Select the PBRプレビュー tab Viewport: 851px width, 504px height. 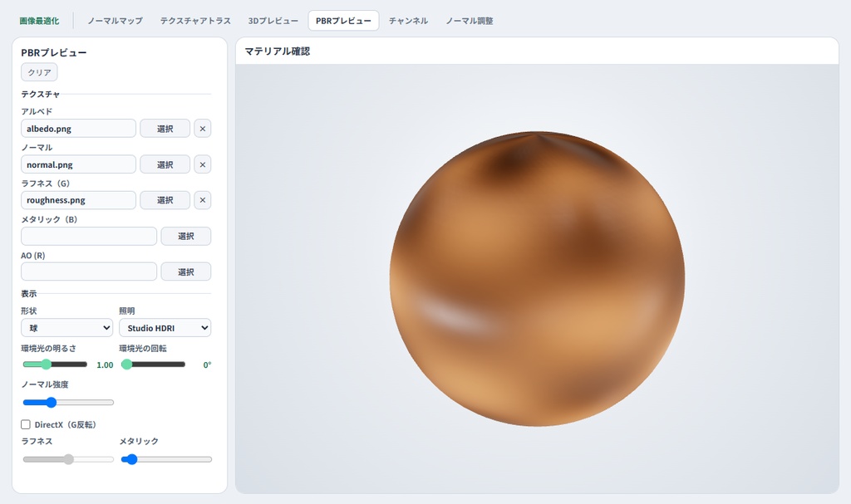click(343, 21)
